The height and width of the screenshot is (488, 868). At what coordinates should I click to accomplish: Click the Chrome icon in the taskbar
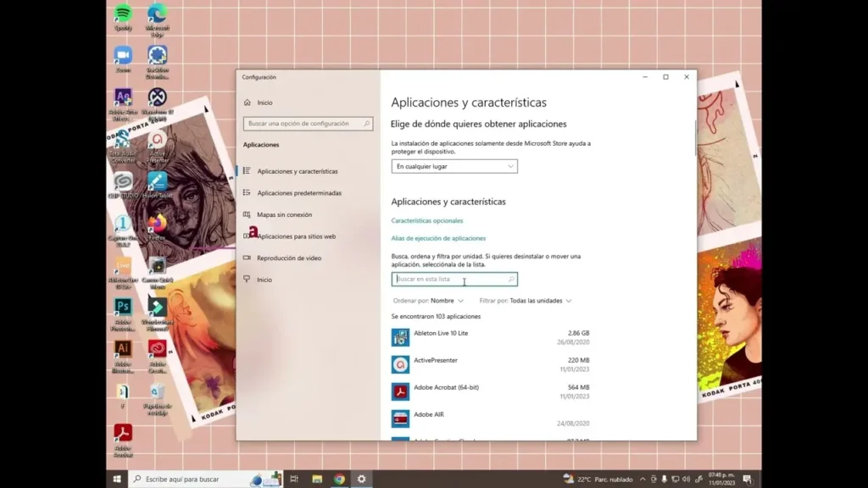339,479
